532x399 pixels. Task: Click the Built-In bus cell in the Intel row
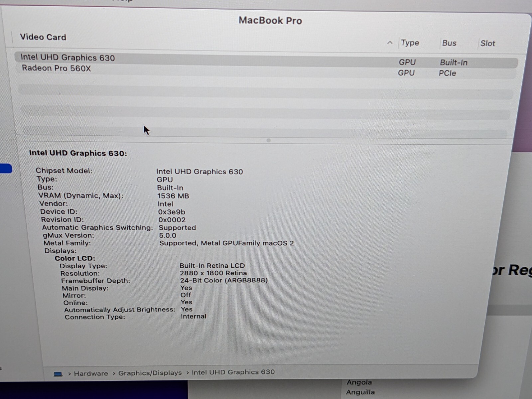pyautogui.click(x=454, y=63)
